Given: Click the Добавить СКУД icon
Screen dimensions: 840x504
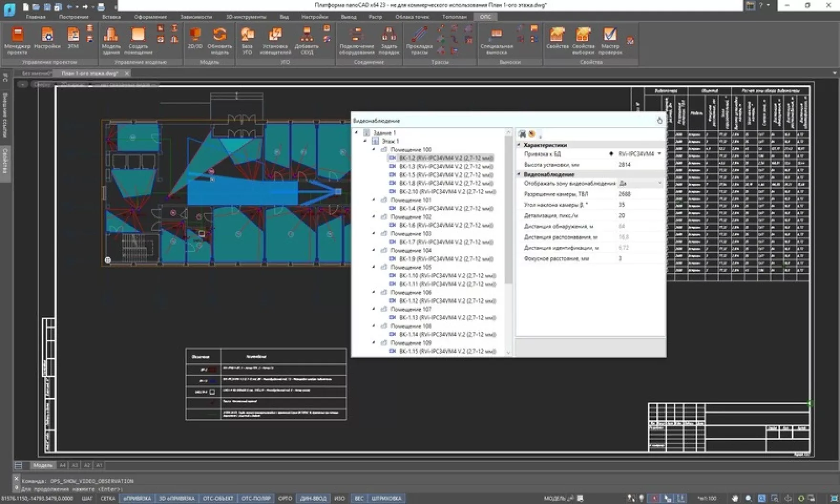Looking at the screenshot, I should click(x=308, y=41).
